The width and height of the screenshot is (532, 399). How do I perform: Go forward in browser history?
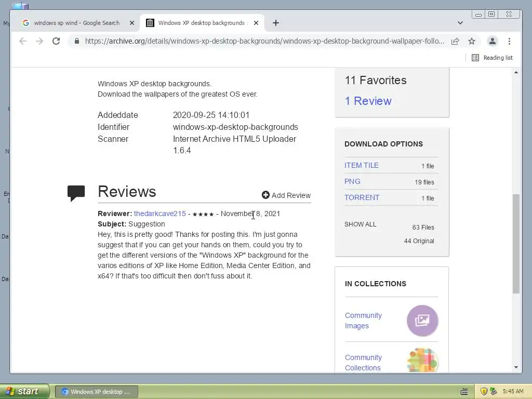coord(39,41)
